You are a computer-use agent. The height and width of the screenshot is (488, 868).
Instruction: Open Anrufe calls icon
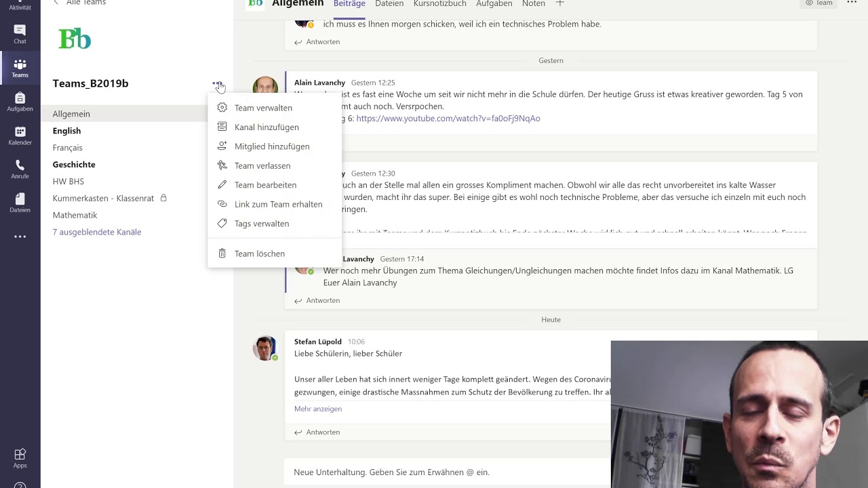[x=20, y=169]
